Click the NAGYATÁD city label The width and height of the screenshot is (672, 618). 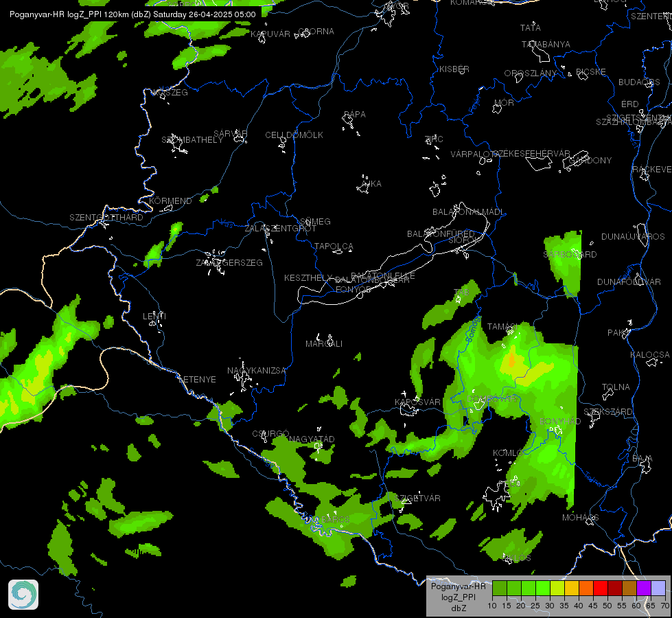coord(312,439)
